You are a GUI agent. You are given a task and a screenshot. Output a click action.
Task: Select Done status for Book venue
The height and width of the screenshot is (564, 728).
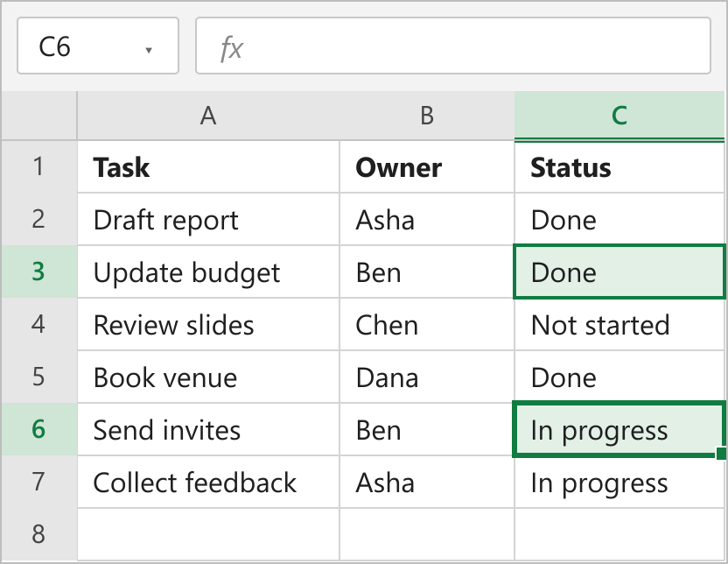(x=619, y=377)
